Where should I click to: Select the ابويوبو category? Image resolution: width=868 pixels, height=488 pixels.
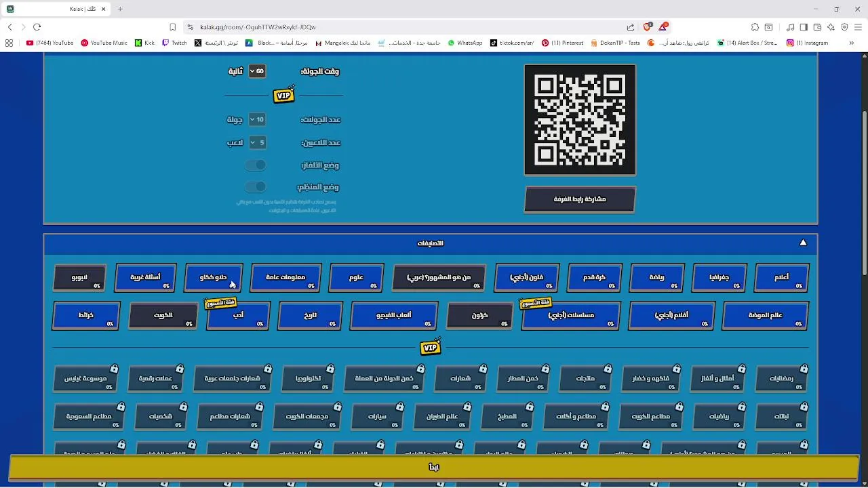point(79,278)
